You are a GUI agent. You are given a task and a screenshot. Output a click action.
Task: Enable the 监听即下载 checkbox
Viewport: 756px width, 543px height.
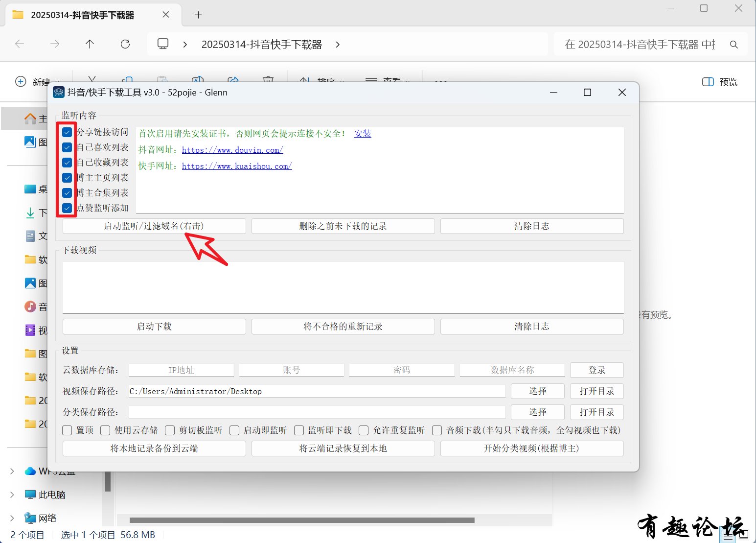click(299, 430)
